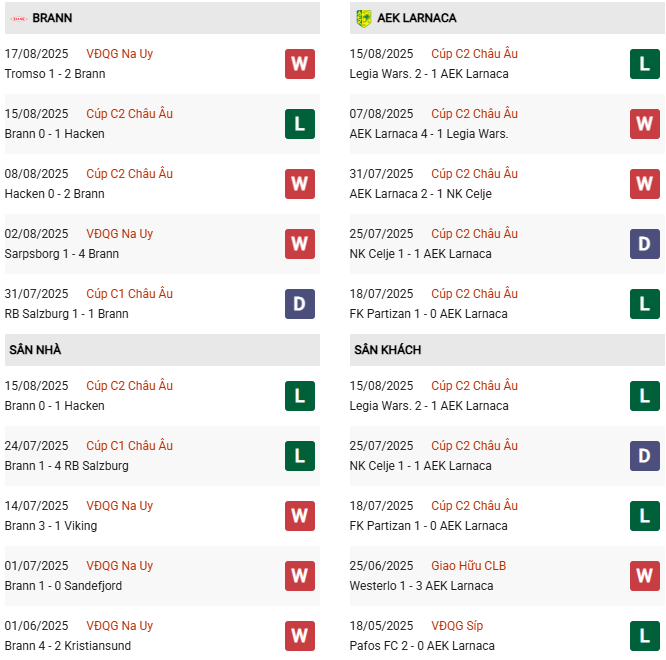Select the SÂN KHÁCH section header
Viewport: 666px width, 660px height.
click(x=387, y=350)
